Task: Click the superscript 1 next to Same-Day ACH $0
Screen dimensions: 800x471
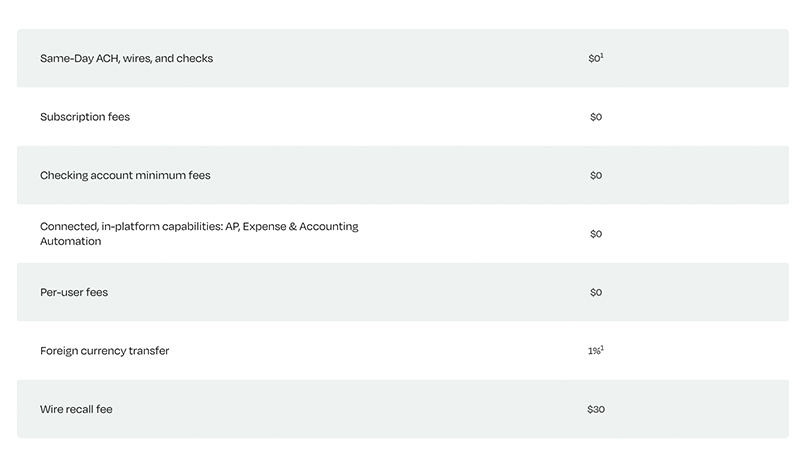Action: [602, 55]
